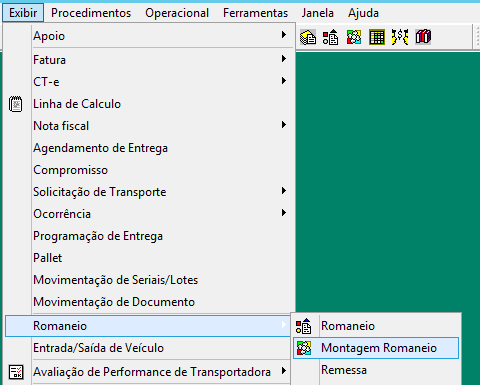480x385 pixels.
Task: Open the Operacional menu
Action: [x=177, y=13]
